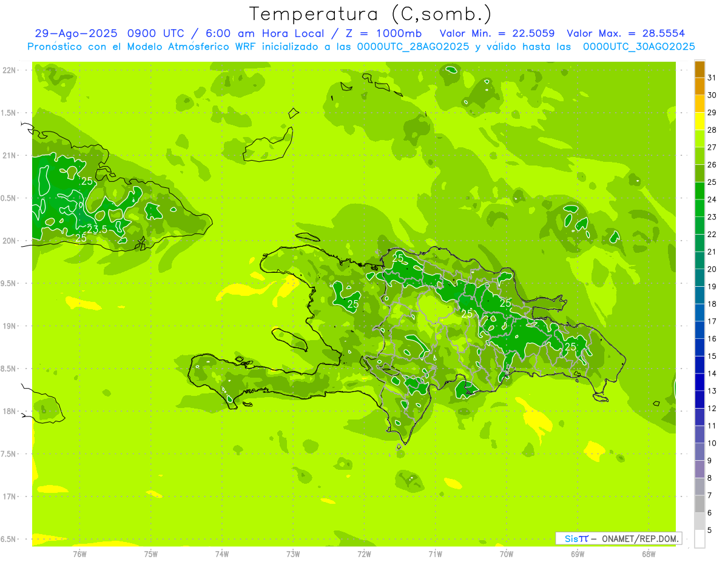Click the '18N' latitude label
Viewport: 728px width, 562px height.
pyautogui.click(x=8, y=411)
